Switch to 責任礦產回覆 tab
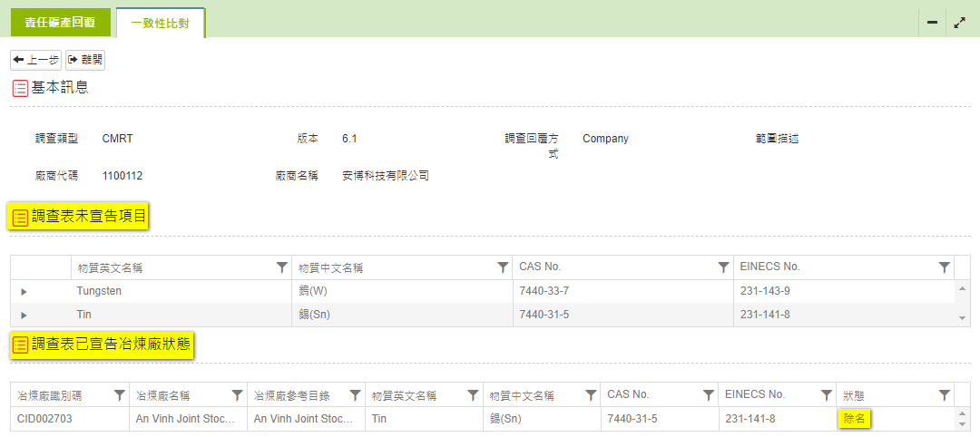980x437 pixels. [60, 23]
